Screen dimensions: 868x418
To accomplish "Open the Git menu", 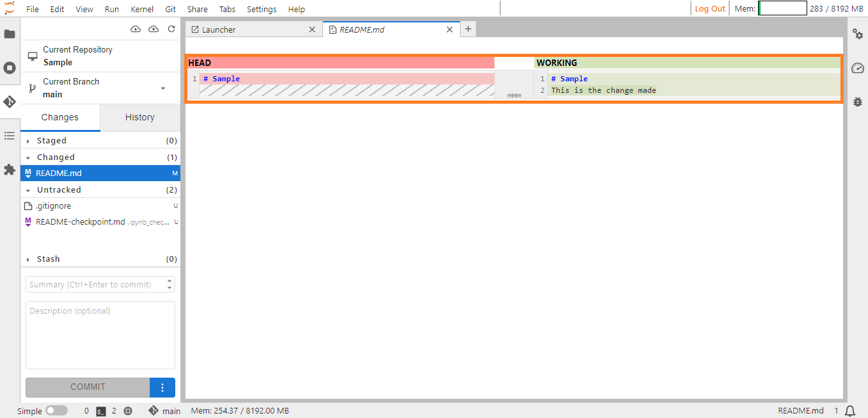I will 171,9.
